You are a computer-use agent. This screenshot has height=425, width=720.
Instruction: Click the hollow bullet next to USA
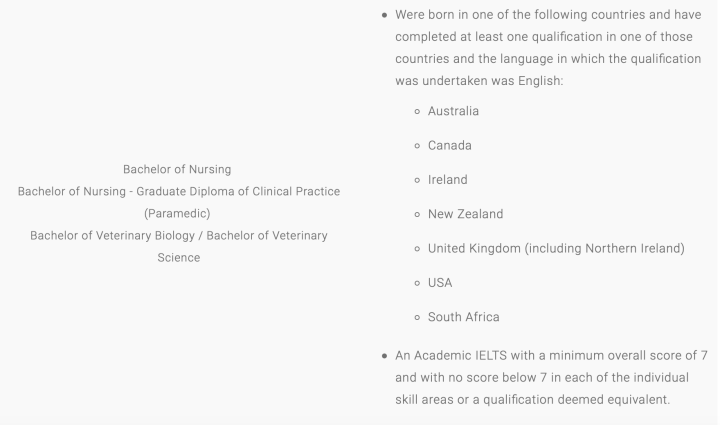point(417,283)
